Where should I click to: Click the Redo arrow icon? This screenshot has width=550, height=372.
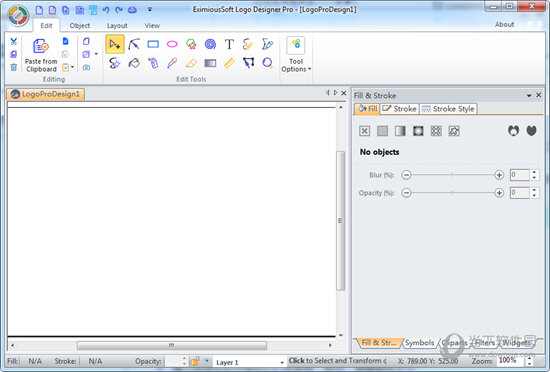[x=119, y=10]
